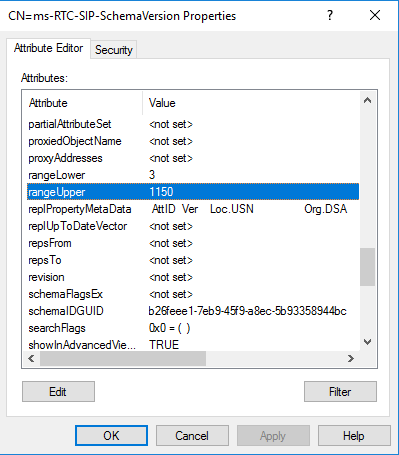Open the Filter options button
This screenshot has width=399, height=455.
point(340,392)
